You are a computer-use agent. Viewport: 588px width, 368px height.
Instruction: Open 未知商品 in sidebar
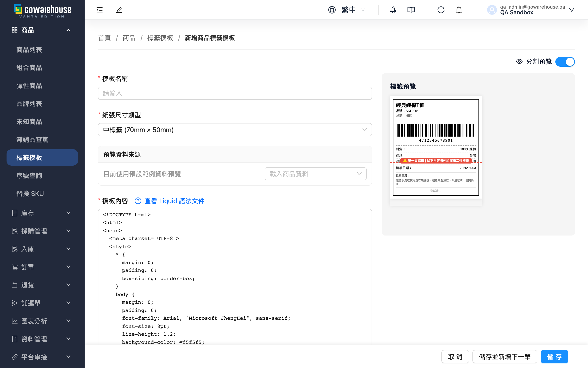pyautogui.click(x=42, y=122)
